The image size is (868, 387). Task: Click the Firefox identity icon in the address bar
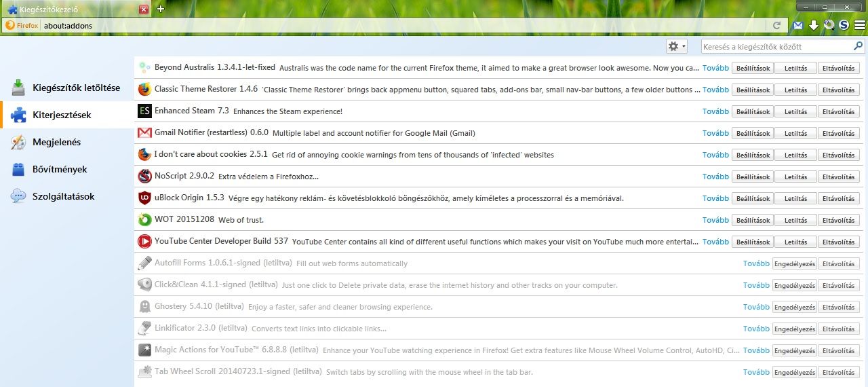[22, 26]
